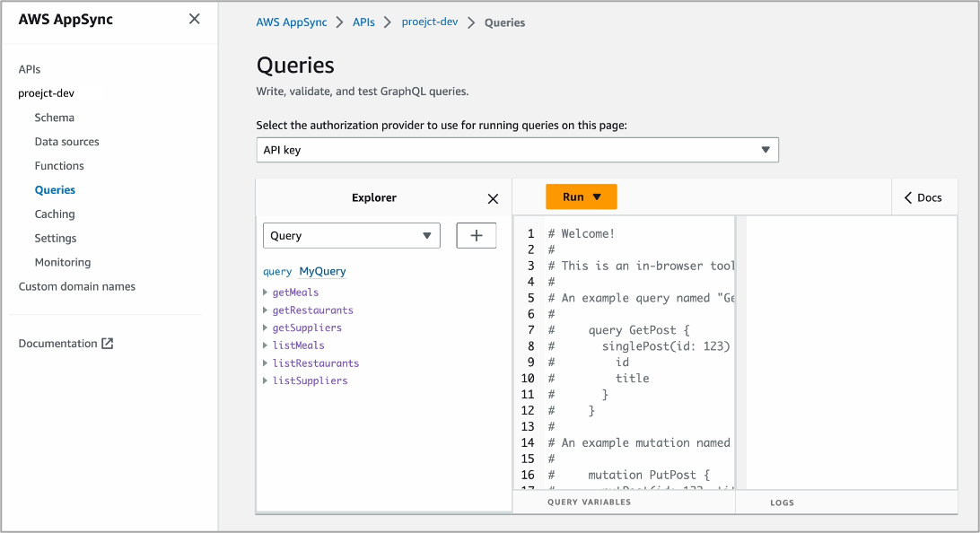This screenshot has height=533, width=980.
Task: Close the AWS AppSync navigation panel
Action: tap(195, 20)
